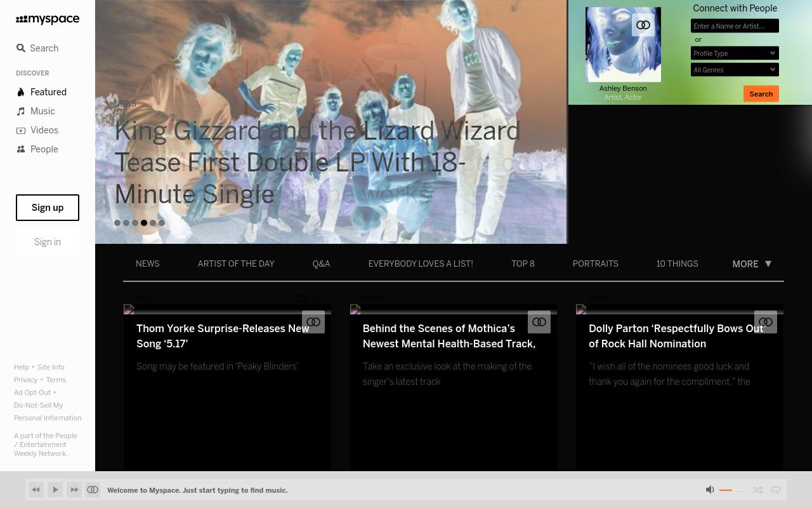Open the Site Info link
Screen dimensions: 812x508
coord(51,367)
